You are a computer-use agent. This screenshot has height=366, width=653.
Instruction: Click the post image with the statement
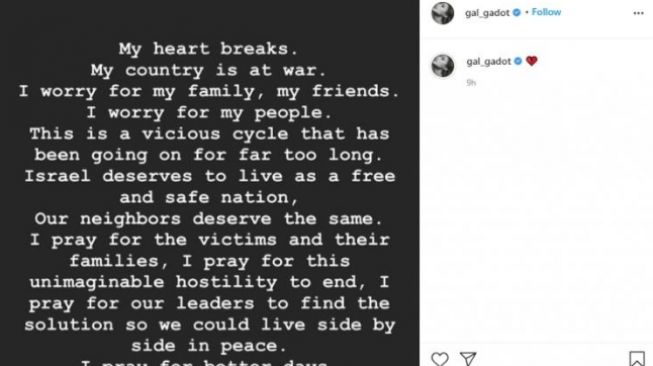[209, 183]
